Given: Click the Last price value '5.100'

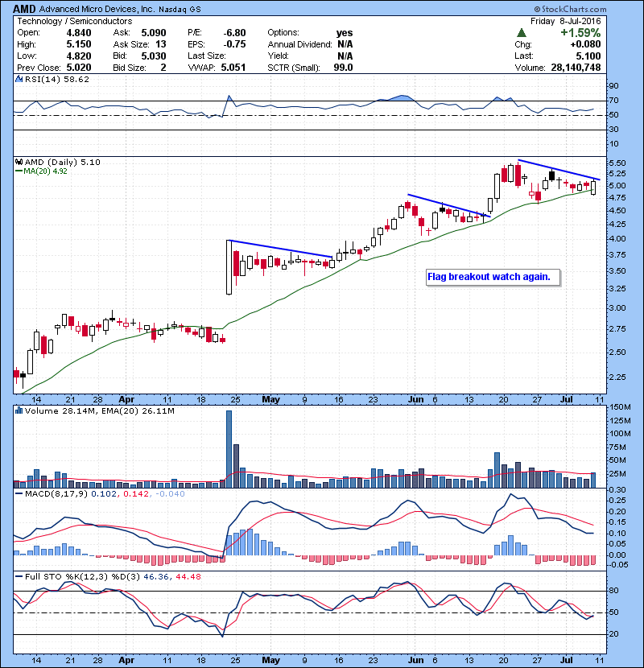Looking at the screenshot, I should 588,56.
